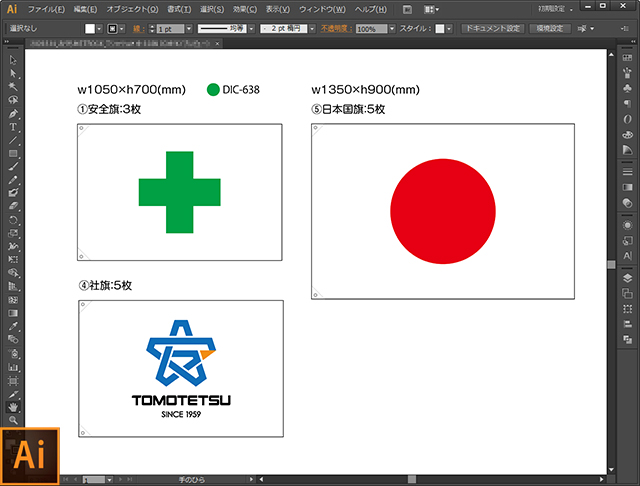Image resolution: width=640 pixels, height=486 pixels.
Task: Click the stroke color swatch in control bar
Action: pyautogui.click(x=112, y=29)
